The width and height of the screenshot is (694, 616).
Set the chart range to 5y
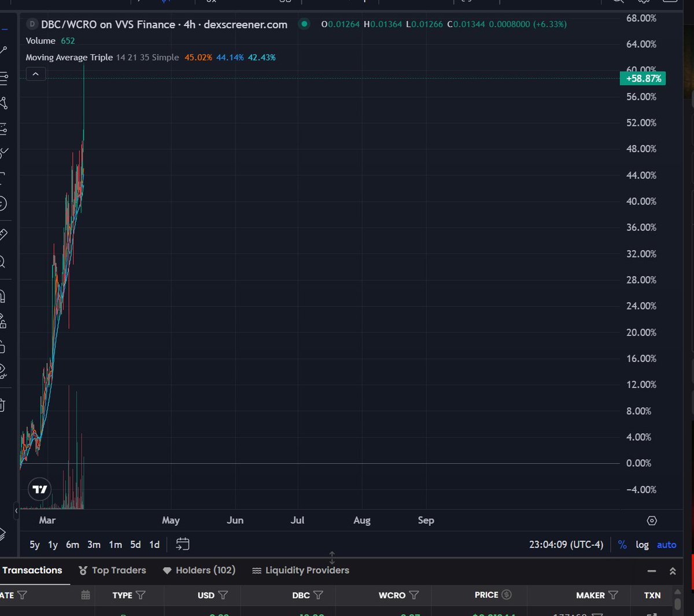point(35,544)
